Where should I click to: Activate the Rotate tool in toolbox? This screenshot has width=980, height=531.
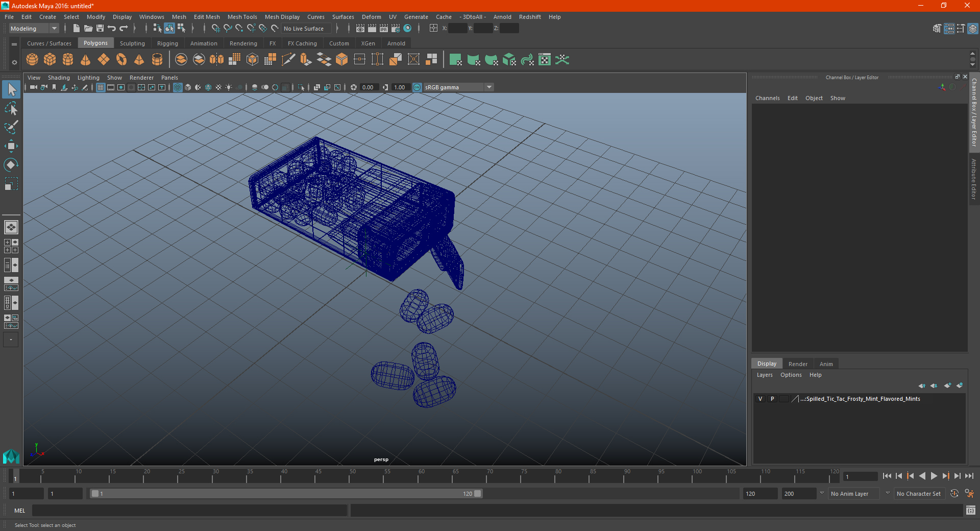[11, 165]
